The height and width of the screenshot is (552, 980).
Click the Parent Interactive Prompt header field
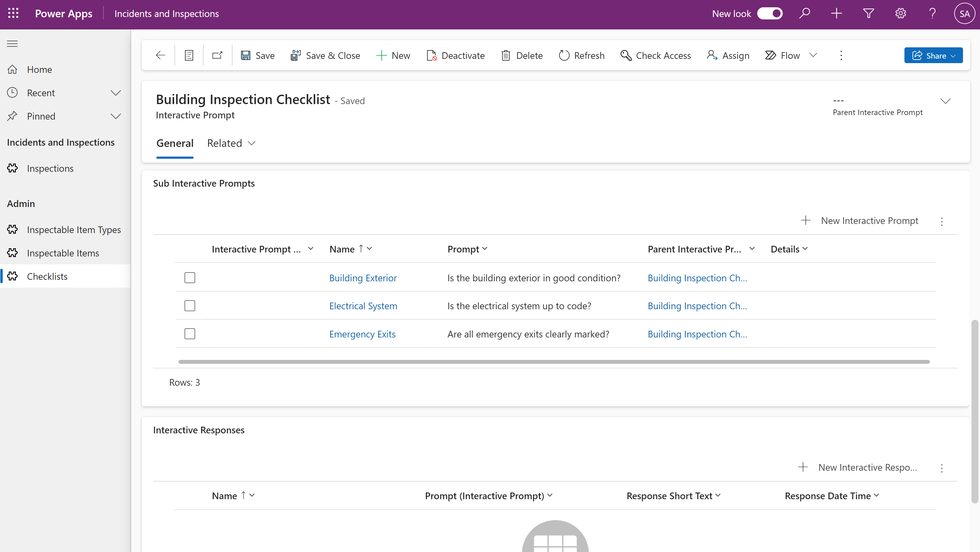point(877,107)
